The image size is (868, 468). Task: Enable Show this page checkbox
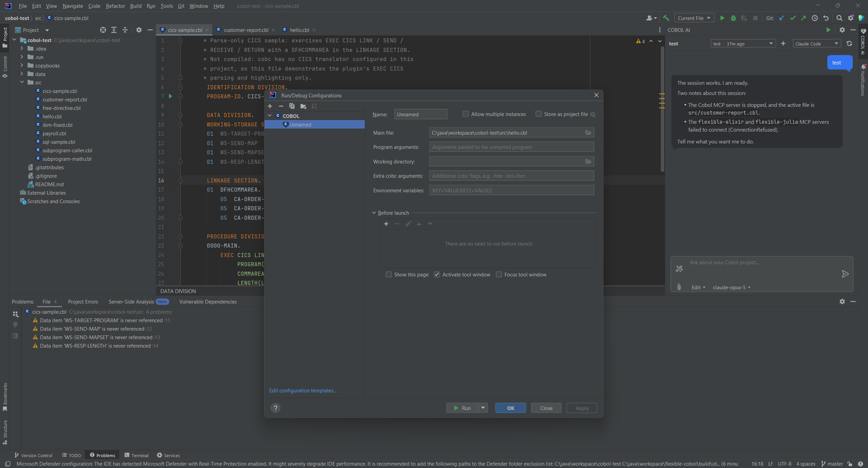tap(388, 275)
